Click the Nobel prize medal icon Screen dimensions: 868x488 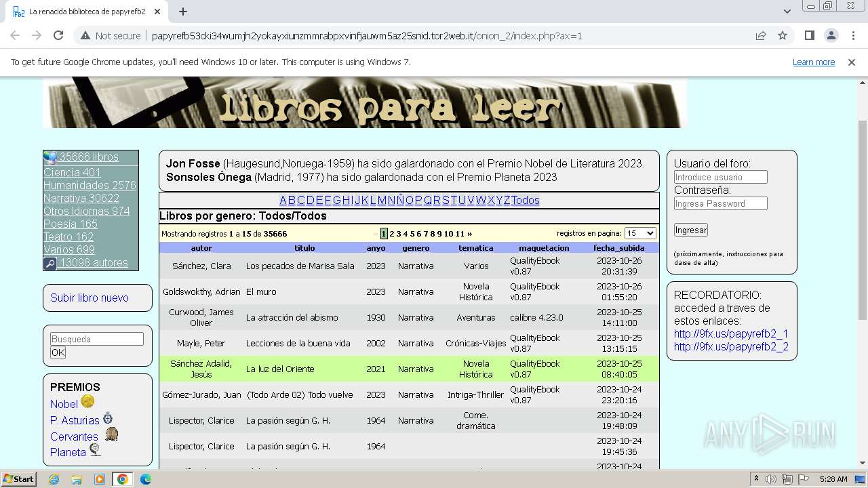(87, 402)
